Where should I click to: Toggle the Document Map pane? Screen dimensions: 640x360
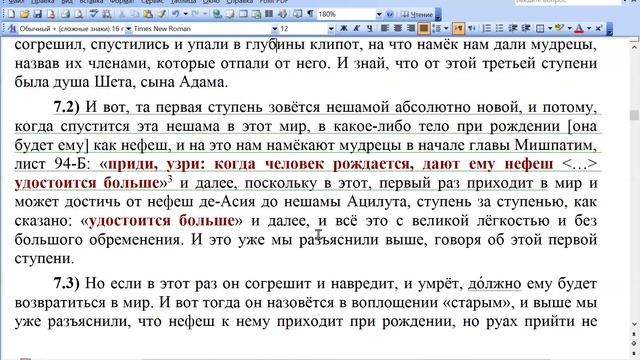[x=298, y=14]
